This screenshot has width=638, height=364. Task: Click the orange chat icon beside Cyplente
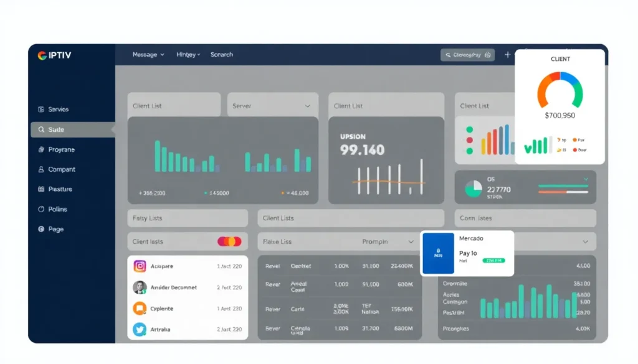pyautogui.click(x=140, y=308)
